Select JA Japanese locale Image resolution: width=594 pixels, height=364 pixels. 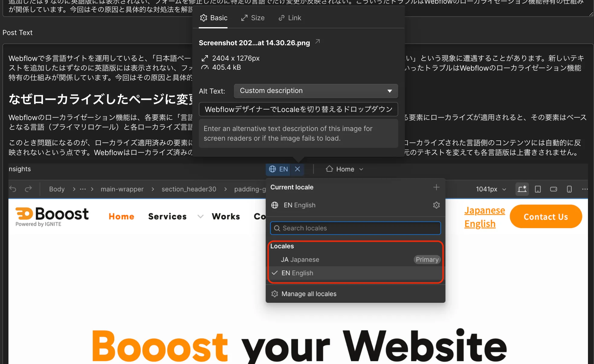tap(355, 260)
